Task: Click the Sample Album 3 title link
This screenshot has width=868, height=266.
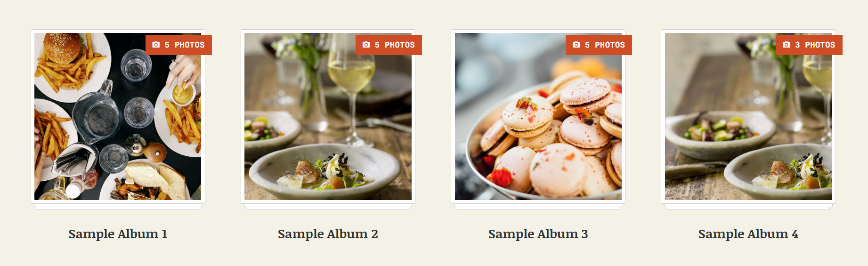Action: [x=538, y=234]
